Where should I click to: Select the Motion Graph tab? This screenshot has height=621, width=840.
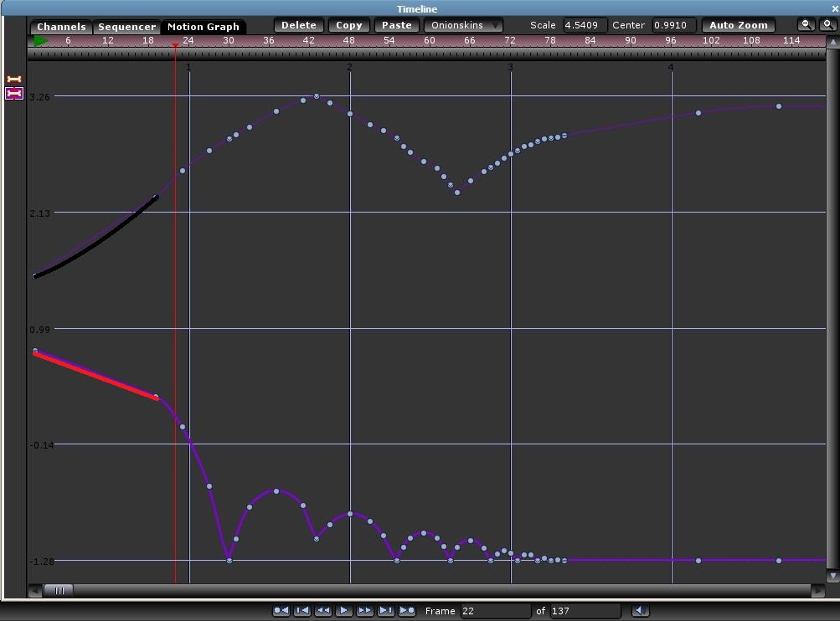203,26
